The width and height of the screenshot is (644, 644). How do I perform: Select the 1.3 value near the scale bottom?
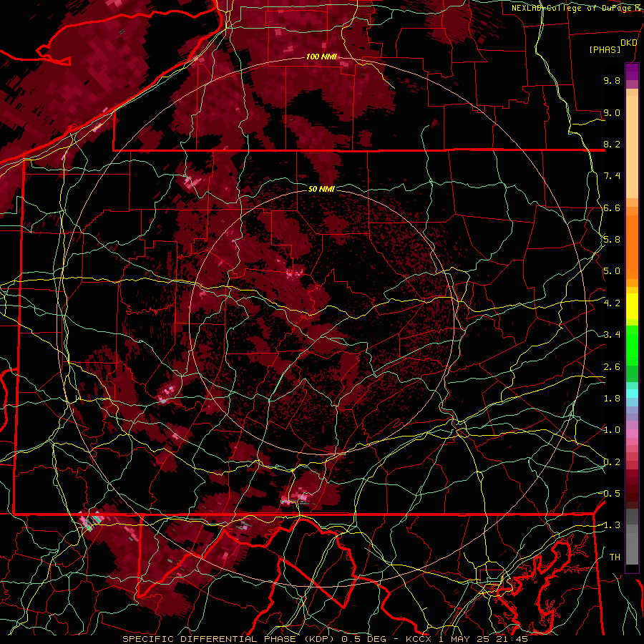[x=611, y=525]
